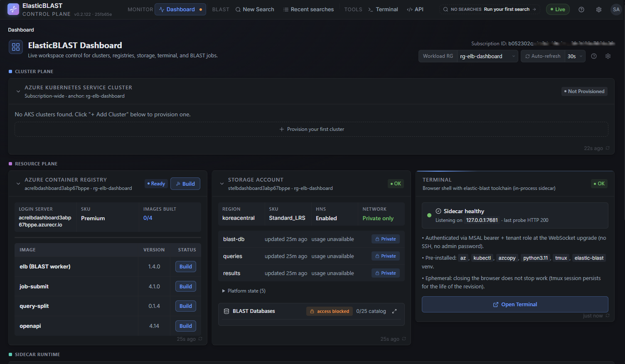This screenshot has width=625, height=364.
Task: Click the dashboard grid icon beside title
Action: 16,47
